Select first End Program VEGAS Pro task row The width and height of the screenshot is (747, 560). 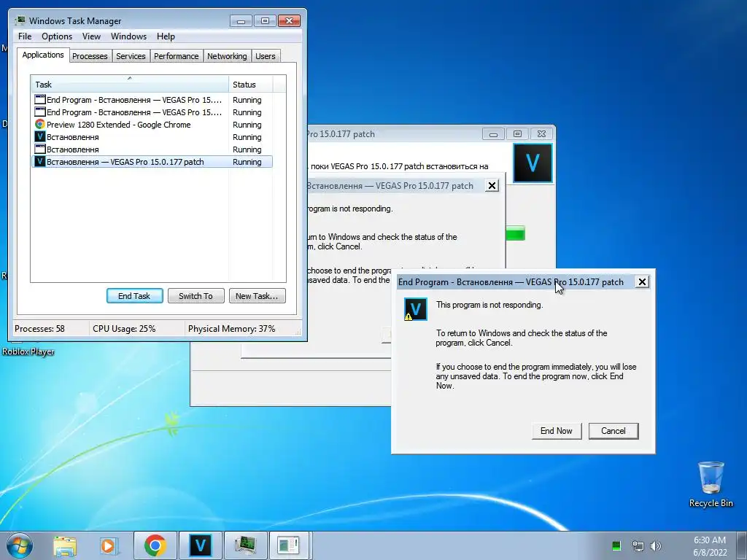click(x=152, y=100)
